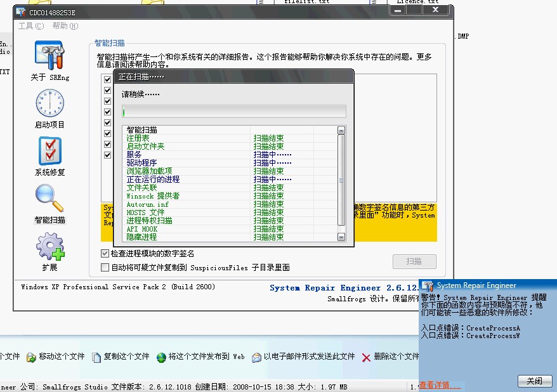The width and height of the screenshot is (557, 392).
Task: Click the 以电子邮件形式发送此文件 envelope icon
Action: [256, 357]
